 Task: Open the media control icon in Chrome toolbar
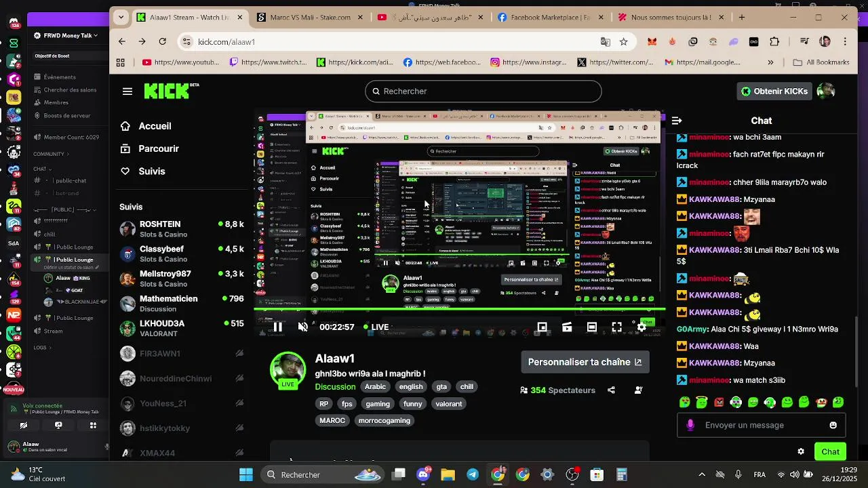804,41
